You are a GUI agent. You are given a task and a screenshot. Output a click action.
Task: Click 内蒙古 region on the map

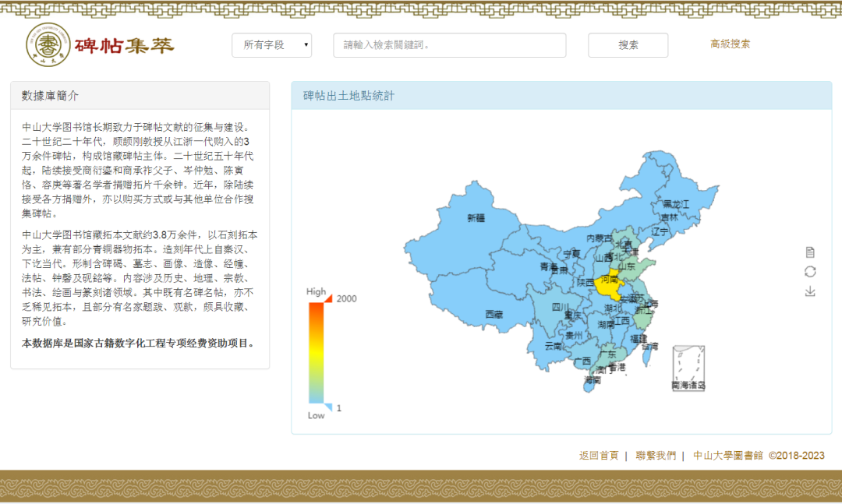[599, 238]
